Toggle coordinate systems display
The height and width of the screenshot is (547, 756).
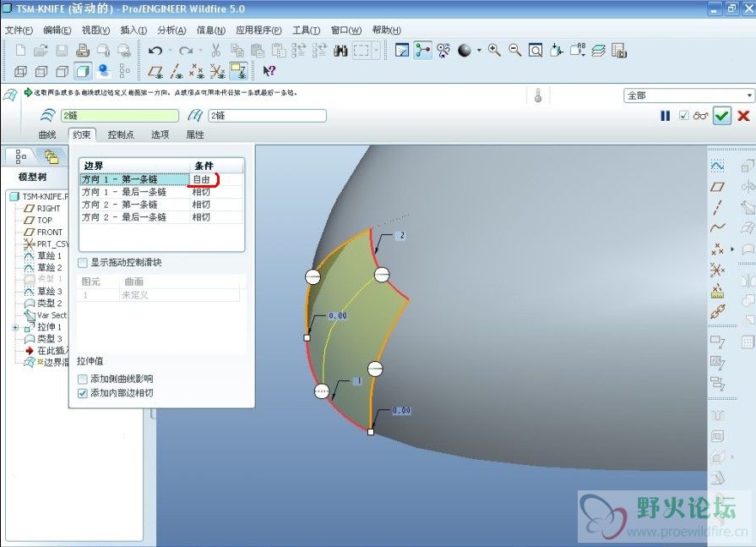[217, 71]
